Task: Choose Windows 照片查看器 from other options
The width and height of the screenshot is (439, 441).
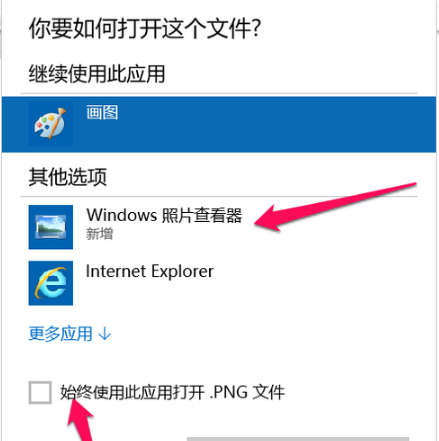Action: (164, 215)
